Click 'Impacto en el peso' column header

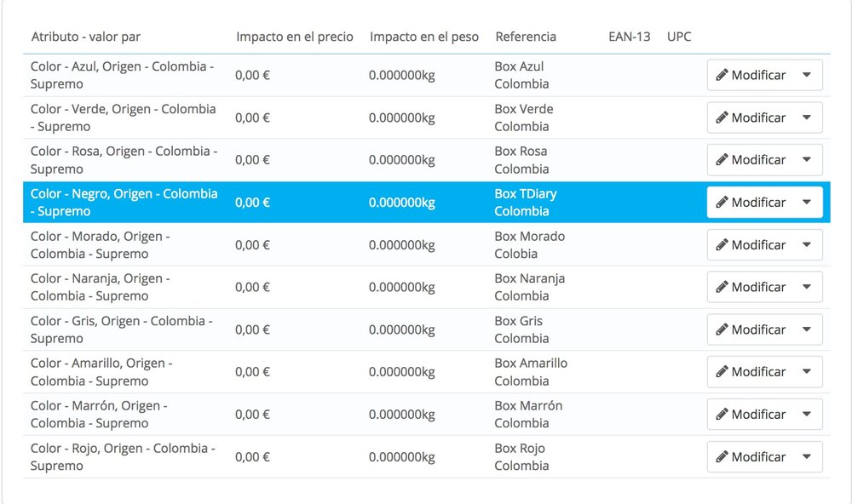pos(423,37)
